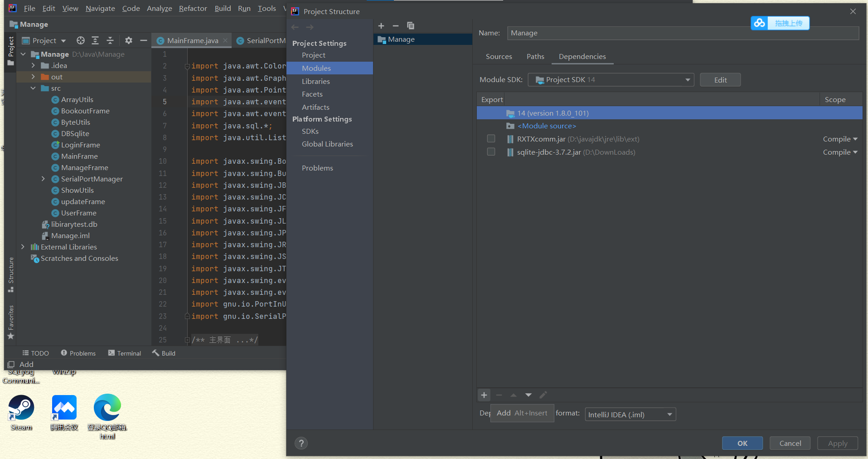
Task: Click the Baidu cloud upload widget
Action: tap(780, 23)
